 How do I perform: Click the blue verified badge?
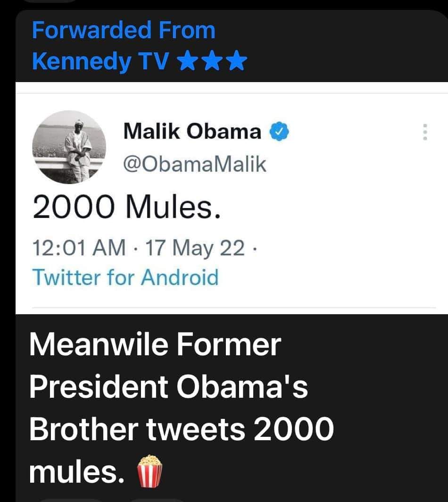pos(279,132)
